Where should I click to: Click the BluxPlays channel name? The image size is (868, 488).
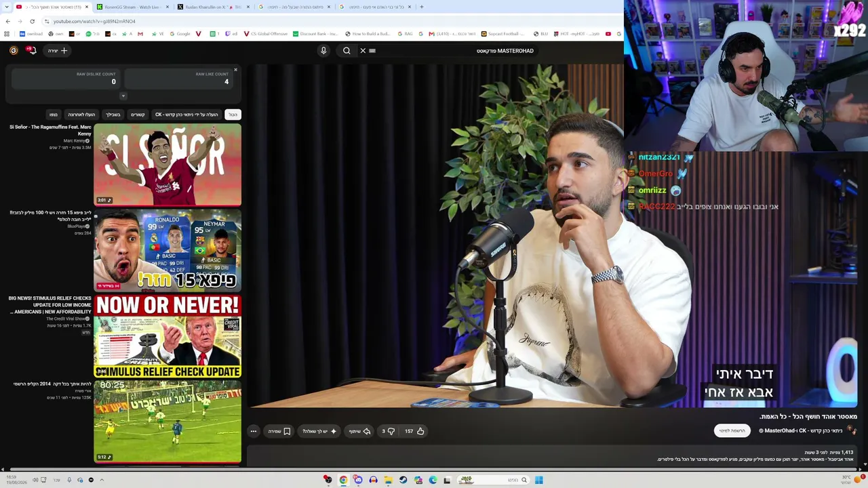click(x=77, y=226)
